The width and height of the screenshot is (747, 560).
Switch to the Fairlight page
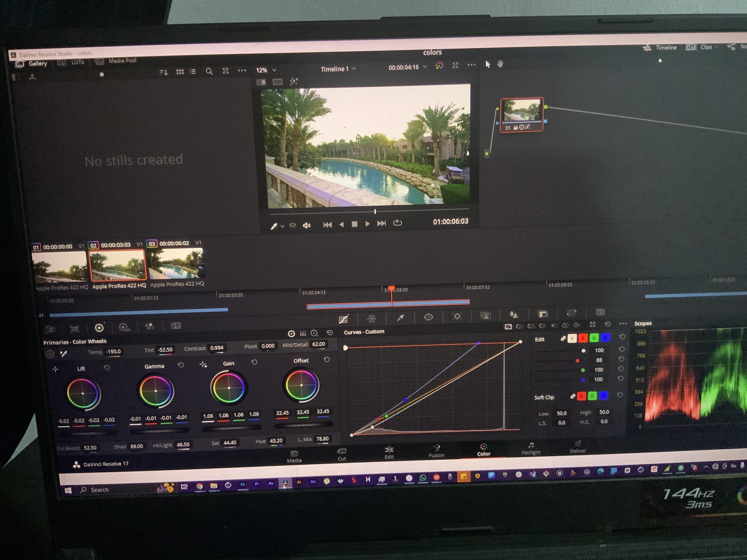click(531, 449)
